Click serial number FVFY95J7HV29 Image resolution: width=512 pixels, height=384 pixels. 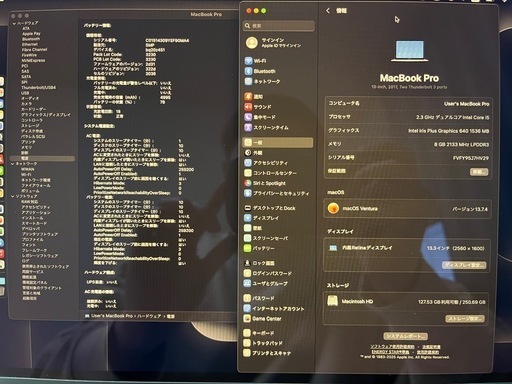(471, 158)
